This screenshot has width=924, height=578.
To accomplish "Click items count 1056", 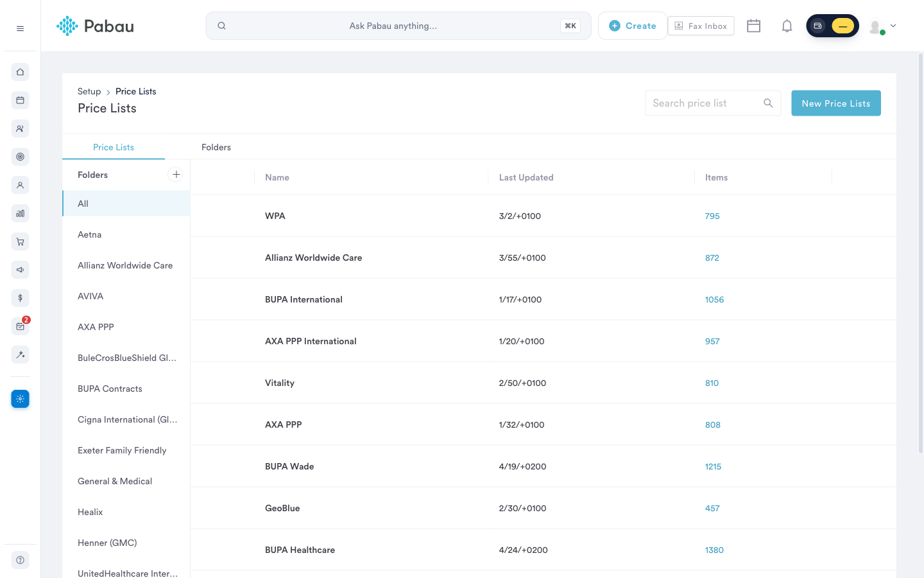I will point(714,299).
